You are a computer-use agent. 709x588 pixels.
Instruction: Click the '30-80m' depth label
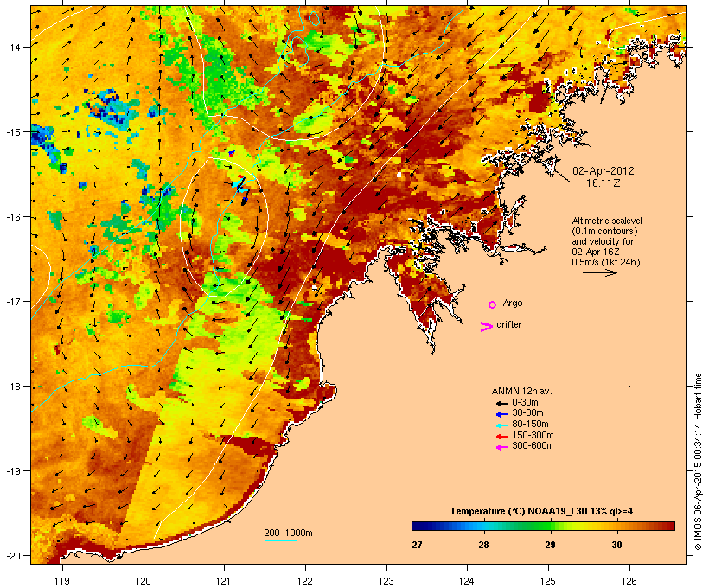(527, 412)
